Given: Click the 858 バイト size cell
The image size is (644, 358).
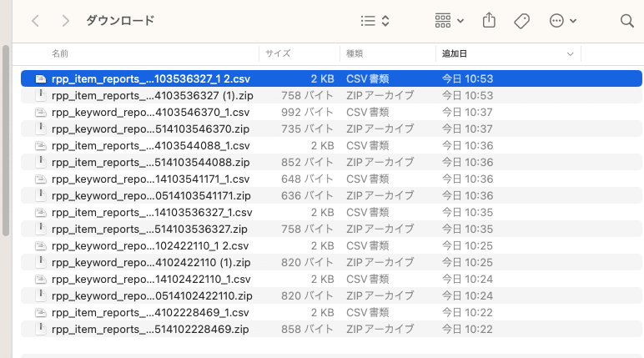Looking at the screenshot, I should click(307, 330).
